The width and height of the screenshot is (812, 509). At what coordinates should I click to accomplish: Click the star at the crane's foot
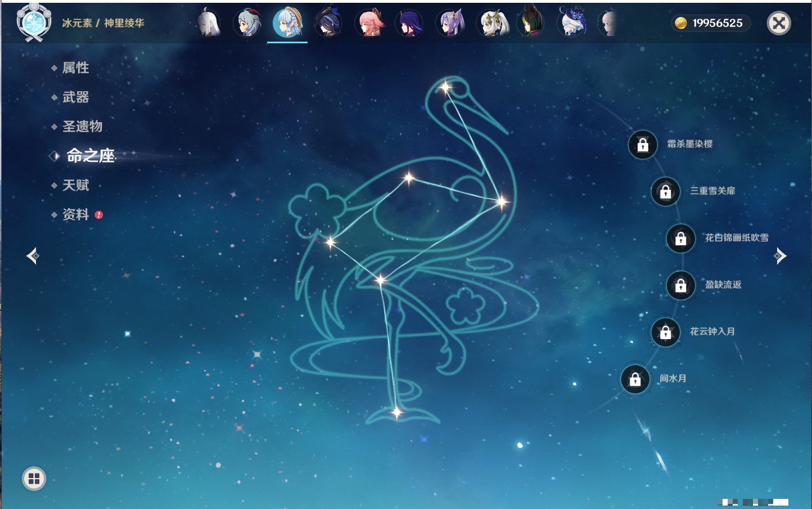click(396, 413)
